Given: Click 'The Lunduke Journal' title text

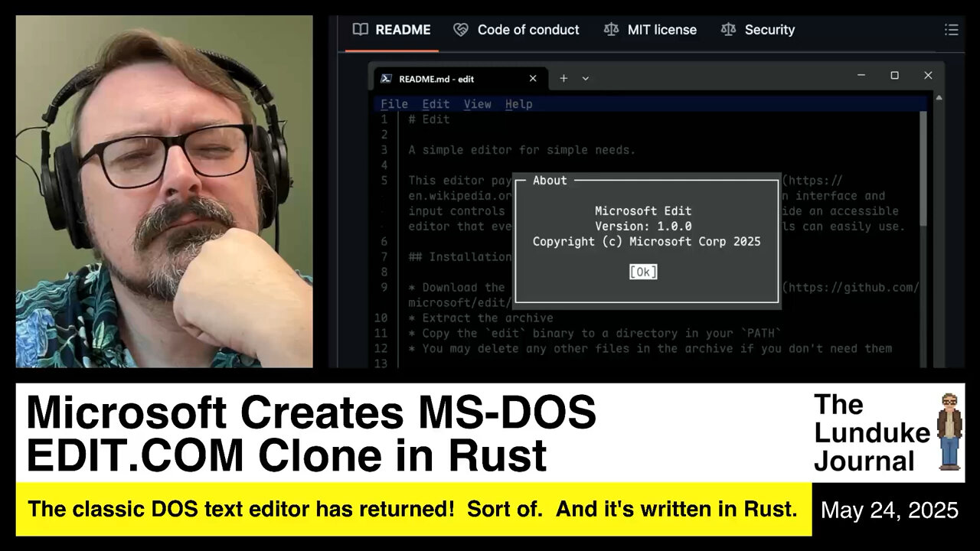Looking at the screenshot, I should 871,432.
